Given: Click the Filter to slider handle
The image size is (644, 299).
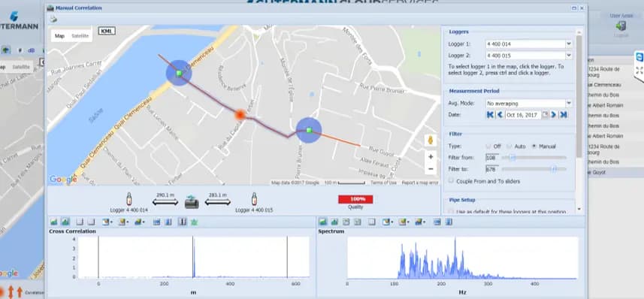Looking at the screenshot, I should tap(555, 169).
